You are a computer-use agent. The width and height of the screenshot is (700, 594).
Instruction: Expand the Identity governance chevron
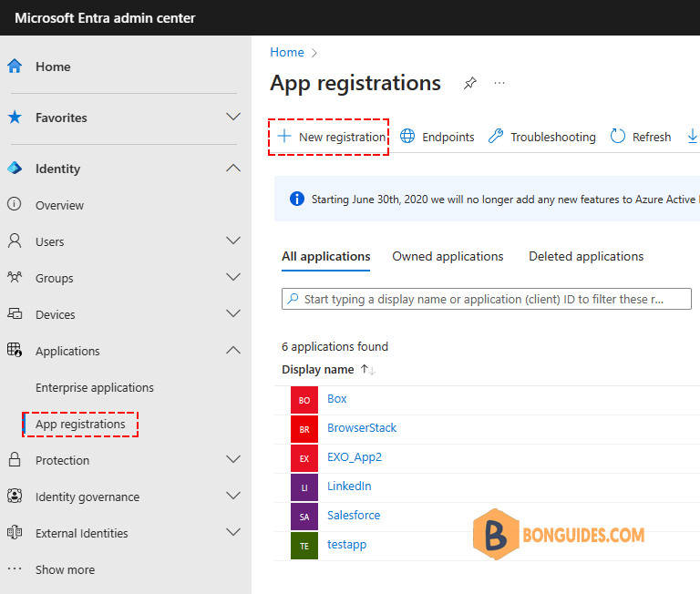(233, 496)
